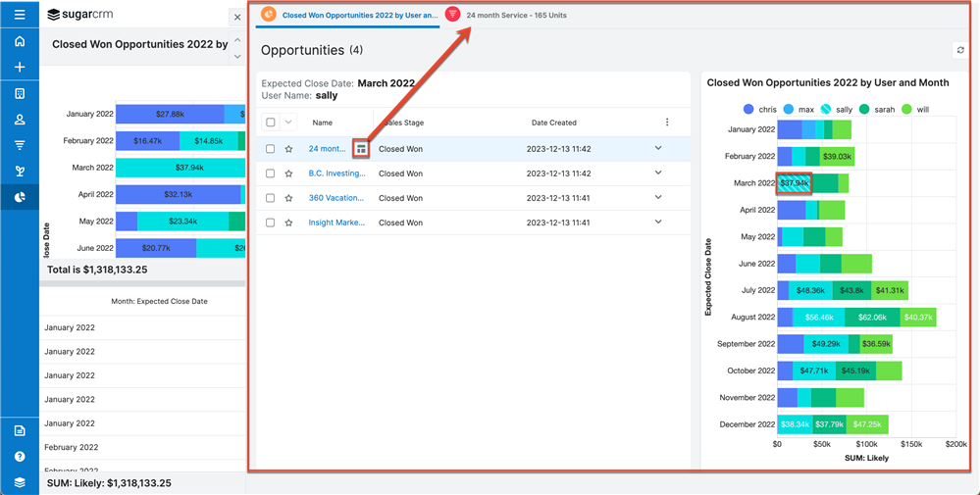The height and width of the screenshot is (495, 980).
Task: Star the 360 Vacation opportunity as favorite
Action: 288,198
